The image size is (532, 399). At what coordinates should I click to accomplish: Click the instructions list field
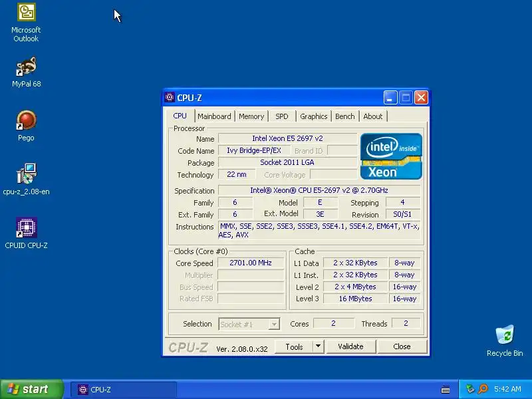click(x=319, y=230)
